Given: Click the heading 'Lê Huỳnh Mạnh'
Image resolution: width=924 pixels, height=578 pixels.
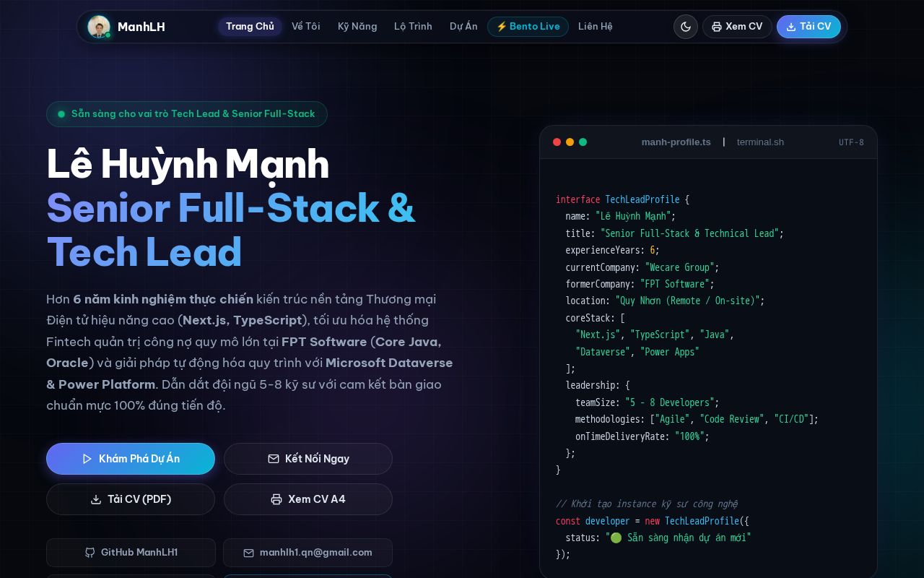Looking at the screenshot, I should point(188,164).
